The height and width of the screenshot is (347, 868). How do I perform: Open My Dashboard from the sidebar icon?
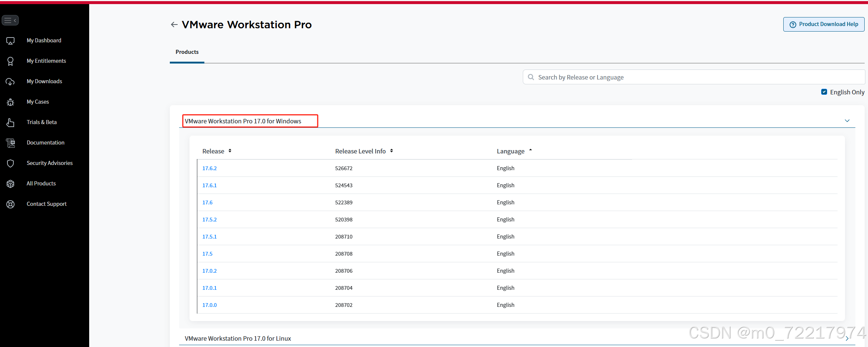pyautogui.click(x=10, y=40)
